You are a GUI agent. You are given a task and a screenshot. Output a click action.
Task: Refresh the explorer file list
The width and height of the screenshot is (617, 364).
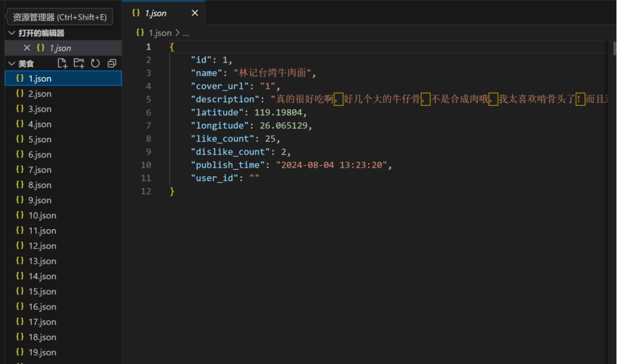pyautogui.click(x=95, y=64)
